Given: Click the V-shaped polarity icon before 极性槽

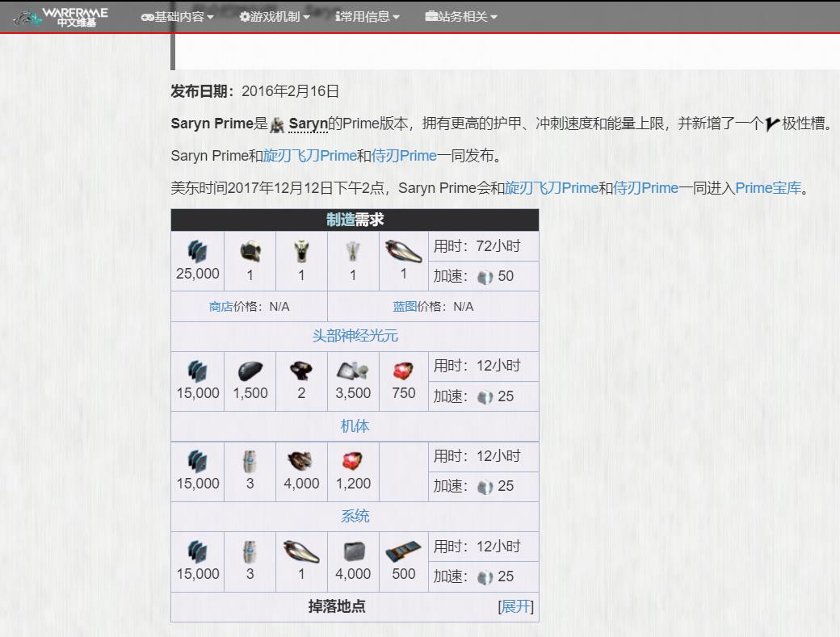Looking at the screenshot, I should tap(772, 124).
